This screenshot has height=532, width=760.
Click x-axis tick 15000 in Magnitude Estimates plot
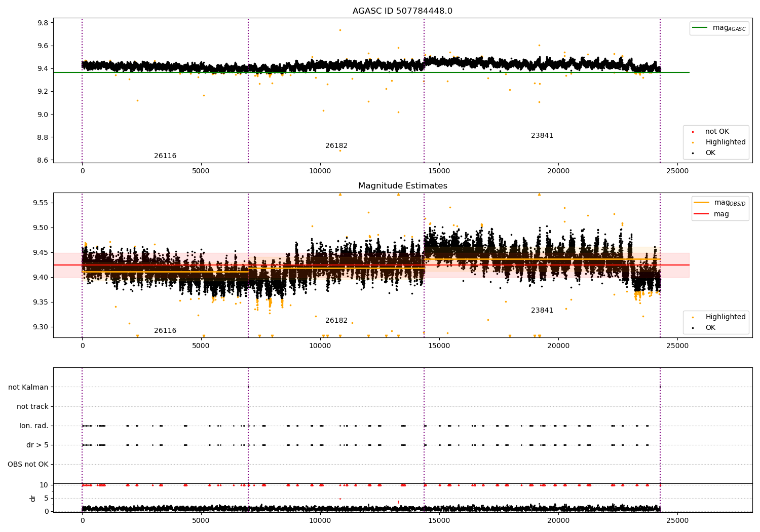(439, 346)
